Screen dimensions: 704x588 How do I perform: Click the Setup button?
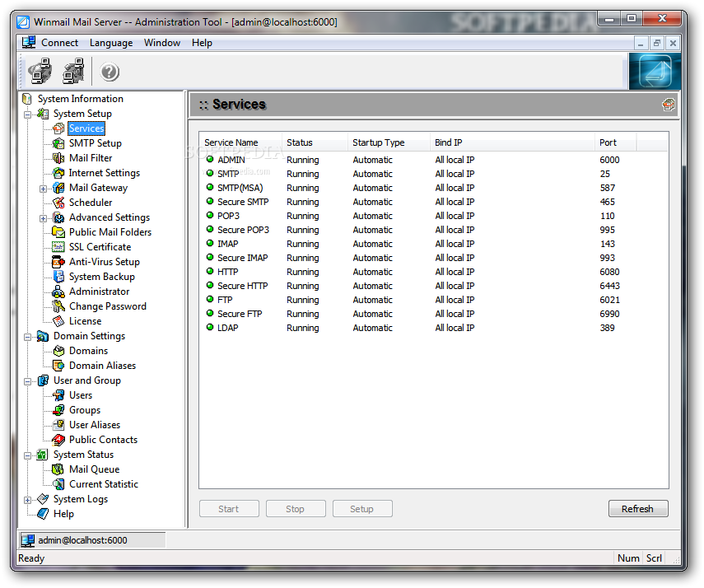362,508
